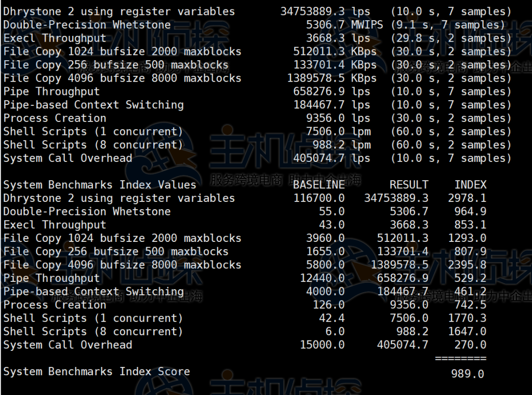The height and width of the screenshot is (395, 532).
Task: Select the Process Creation line
Action: 54,118
